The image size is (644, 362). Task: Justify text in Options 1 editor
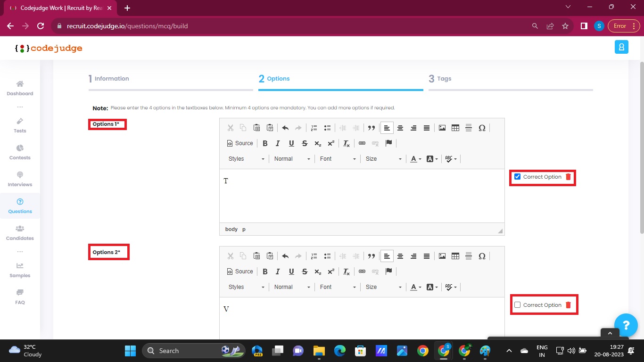tap(427, 128)
